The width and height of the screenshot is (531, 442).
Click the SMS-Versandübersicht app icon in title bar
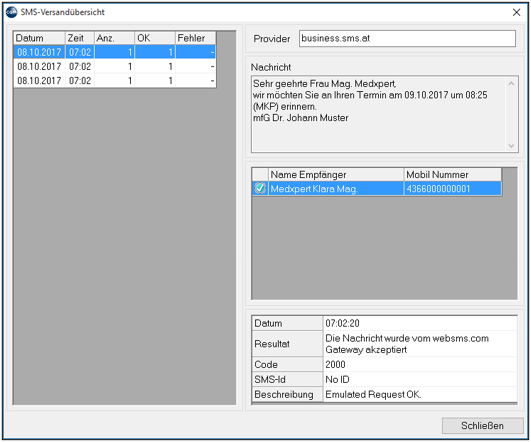(11, 12)
